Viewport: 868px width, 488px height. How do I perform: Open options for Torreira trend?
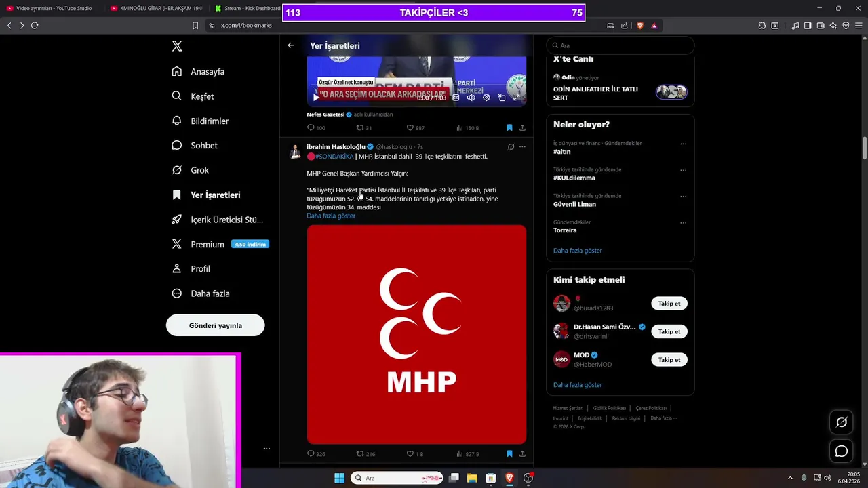[683, 222]
